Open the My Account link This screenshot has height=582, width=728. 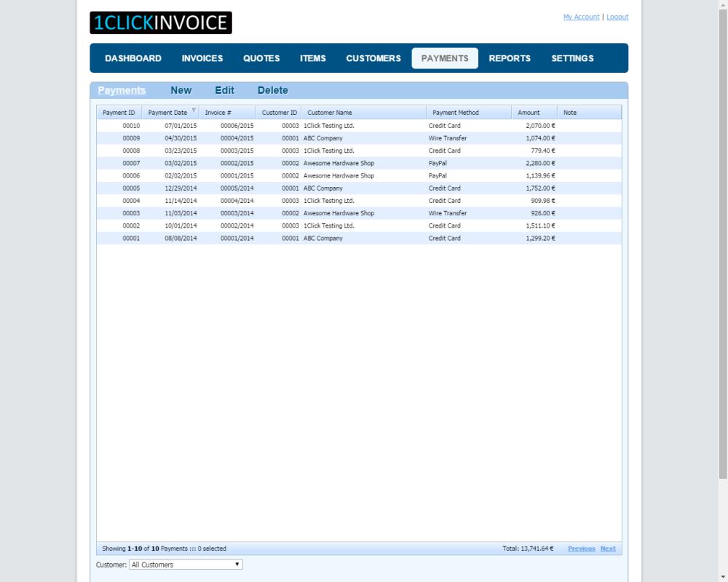581,17
